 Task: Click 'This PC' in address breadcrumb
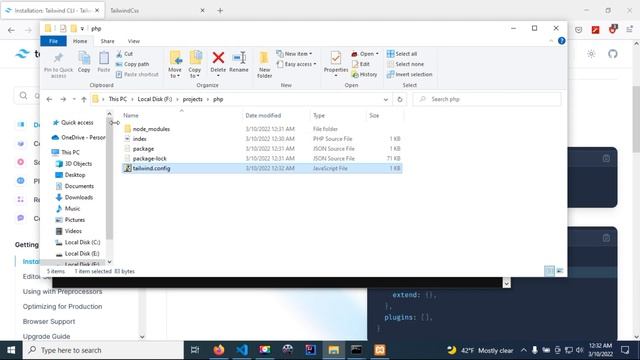coord(118,99)
